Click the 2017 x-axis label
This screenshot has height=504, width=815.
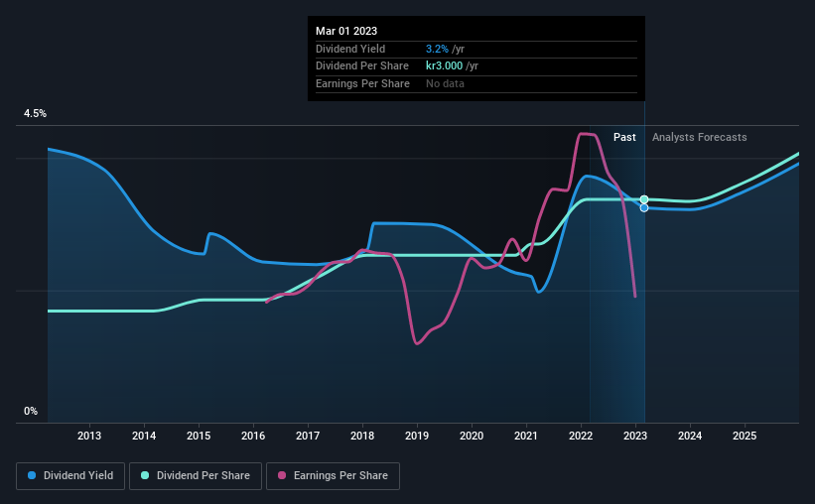(308, 436)
